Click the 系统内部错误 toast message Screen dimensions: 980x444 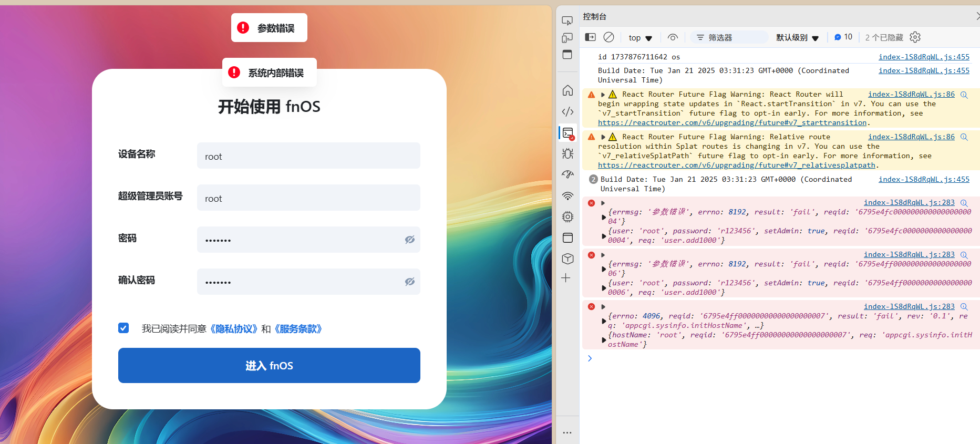click(270, 73)
